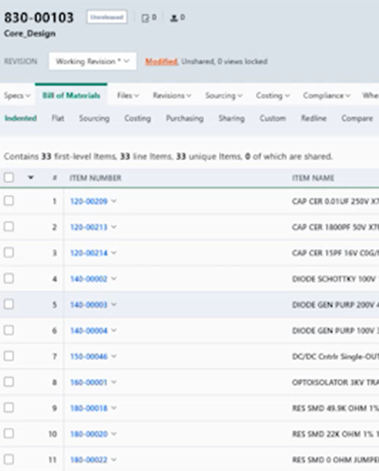Switch to the Custom BOM view
The height and width of the screenshot is (471, 379).
(x=273, y=118)
